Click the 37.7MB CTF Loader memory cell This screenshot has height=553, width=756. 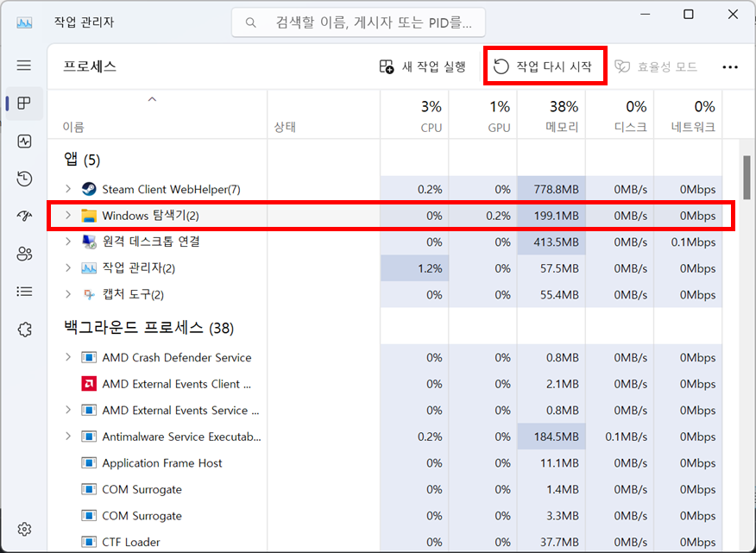click(x=551, y=542)
